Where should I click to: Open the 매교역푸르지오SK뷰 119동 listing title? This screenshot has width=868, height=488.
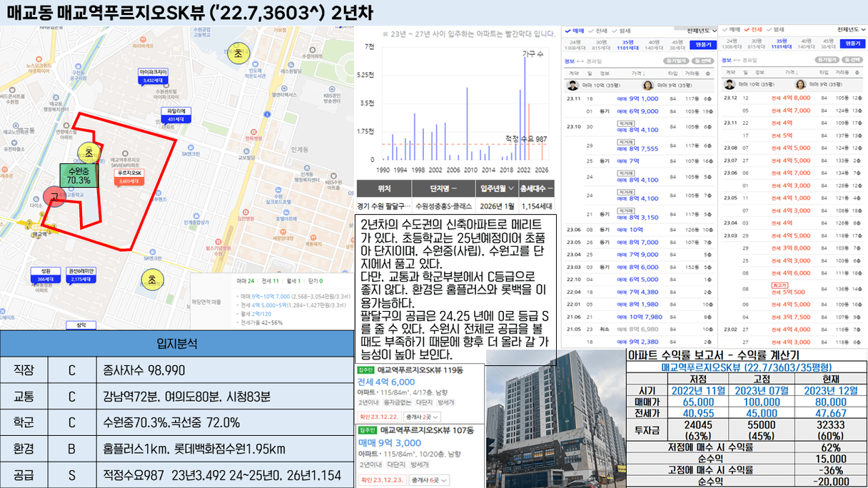click(x=420, y=370)
